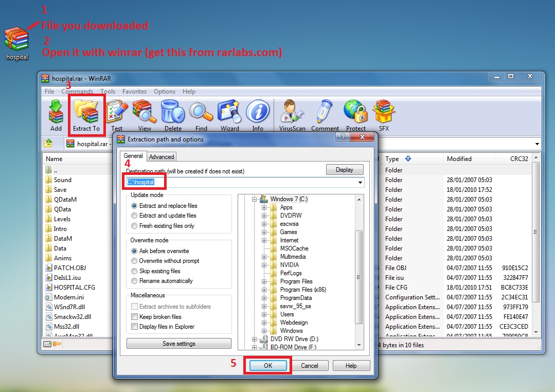This screenshot has height=392, width=555.
Task: Open the WinRAR address bar dropdown
Action: pos(537,144)
